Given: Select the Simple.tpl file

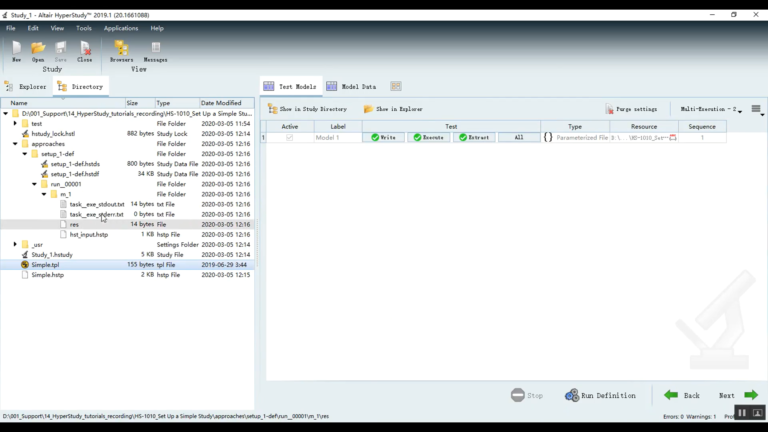Looking at the screenshot, I should coord(45,265).
